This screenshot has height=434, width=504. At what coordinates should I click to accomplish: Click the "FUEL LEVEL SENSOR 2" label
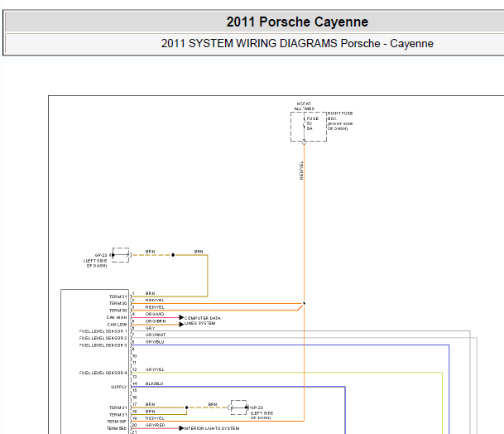(103, 338)
